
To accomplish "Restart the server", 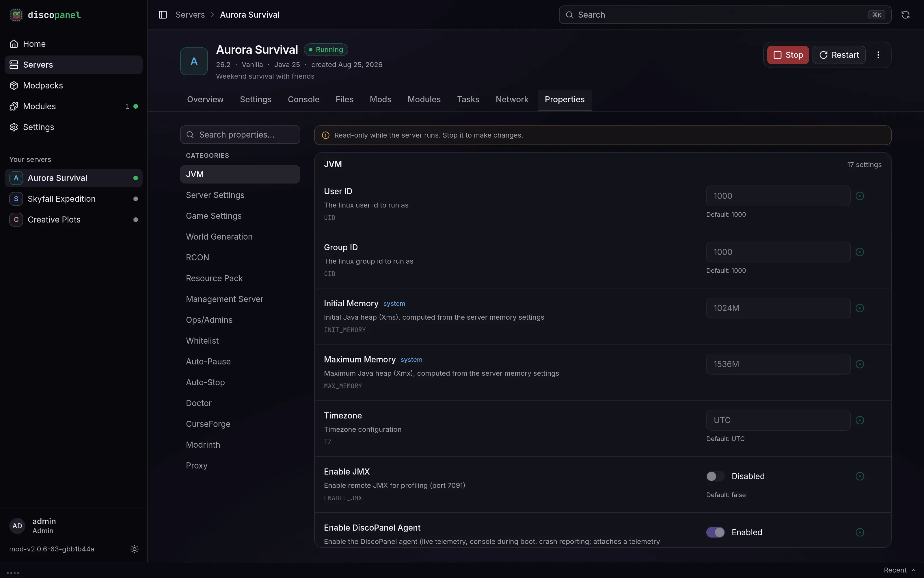I will click(839, 55).
